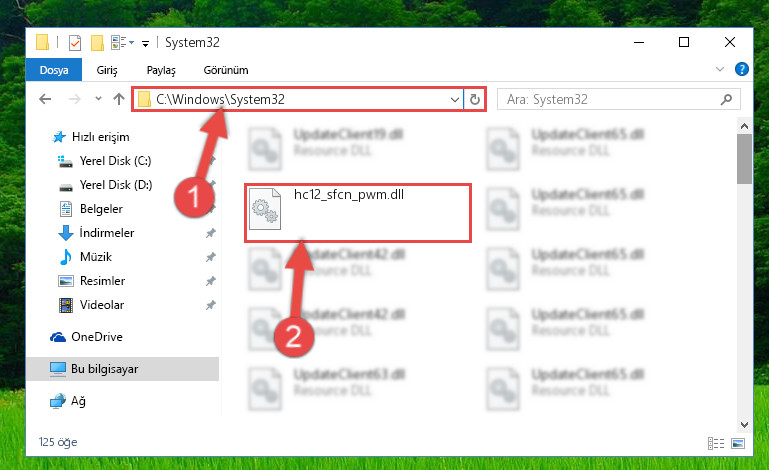Click the vertical scrollbar thumb
The width and height of the screenshot is (769, 470).
click(x=744, y=159)
